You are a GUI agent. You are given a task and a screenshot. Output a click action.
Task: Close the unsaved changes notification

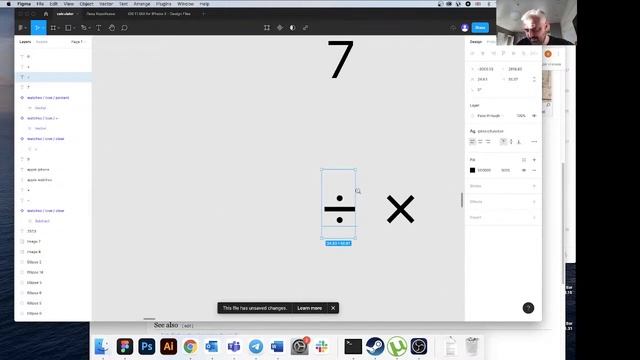333,308
